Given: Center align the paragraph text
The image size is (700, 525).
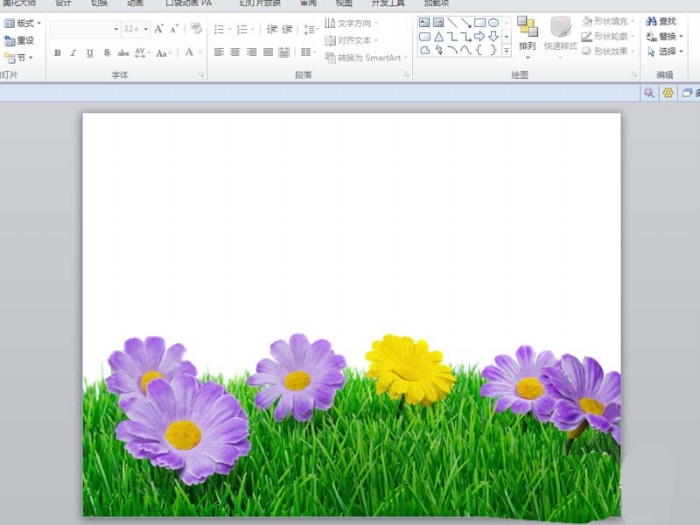Looking at the screenshot, I should (x=235, y=52).
